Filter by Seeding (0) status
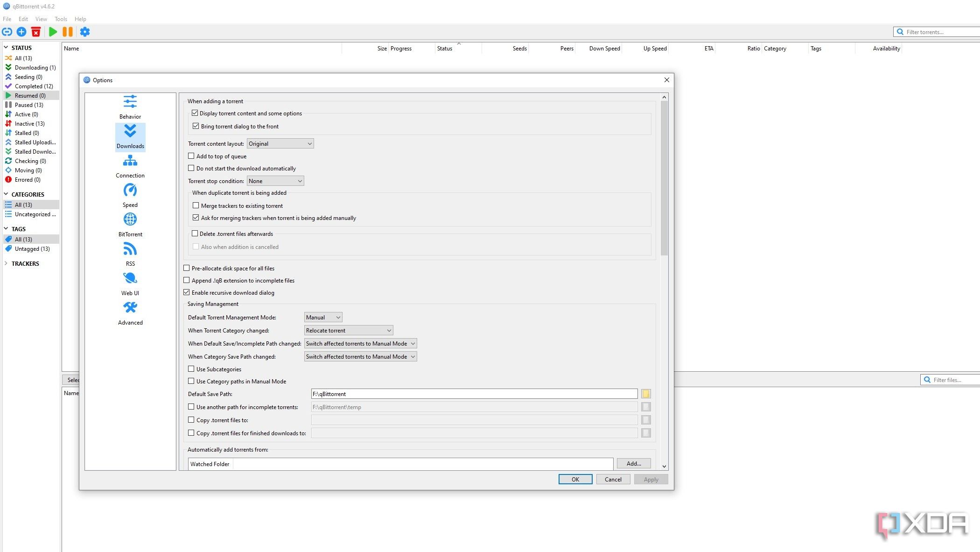Screen dimensions: 980x552 (31, 77)
